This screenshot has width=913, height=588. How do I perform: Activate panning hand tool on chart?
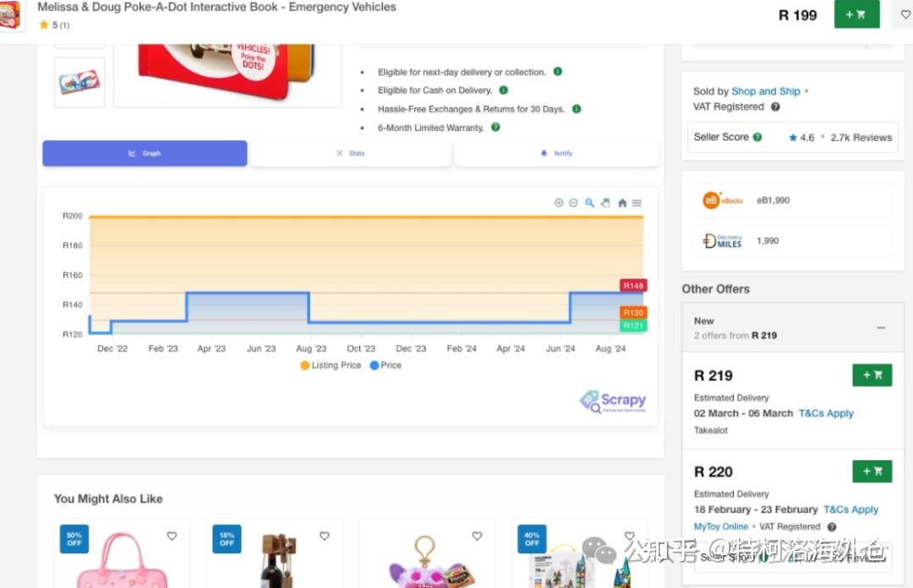point(605,203)
